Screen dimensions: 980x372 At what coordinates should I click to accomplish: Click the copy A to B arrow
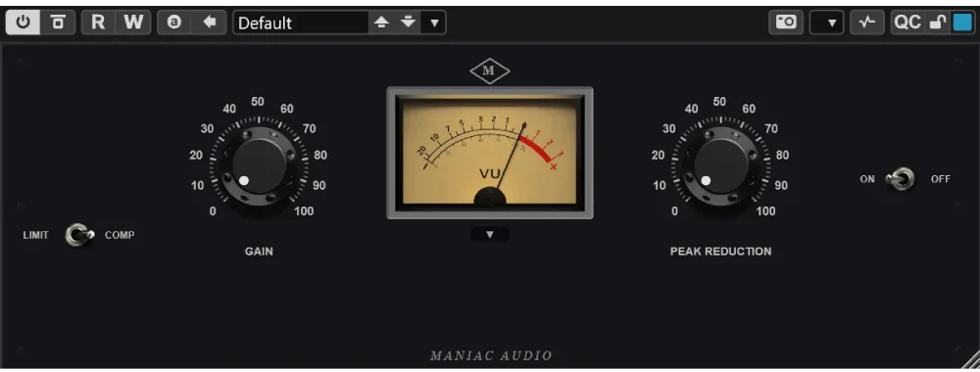coord(210,23)
